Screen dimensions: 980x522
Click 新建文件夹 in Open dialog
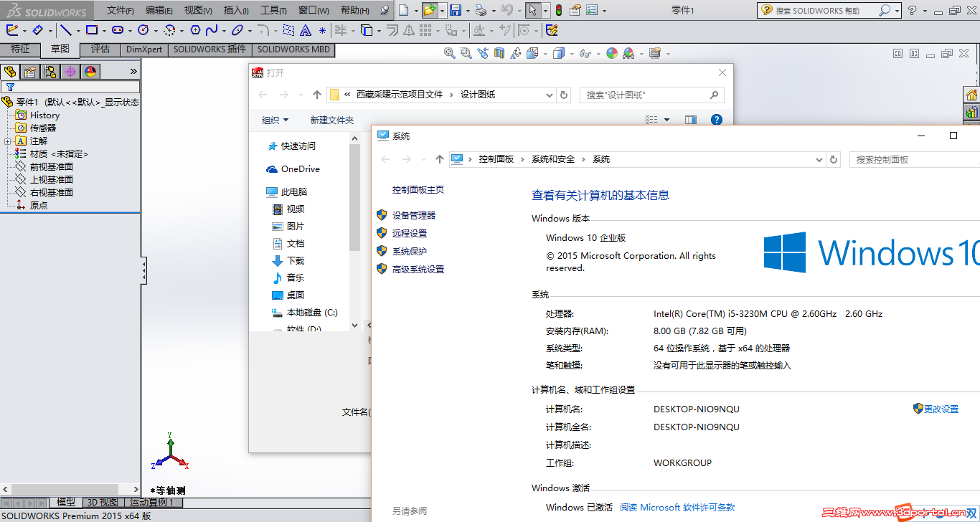[332, 120]
